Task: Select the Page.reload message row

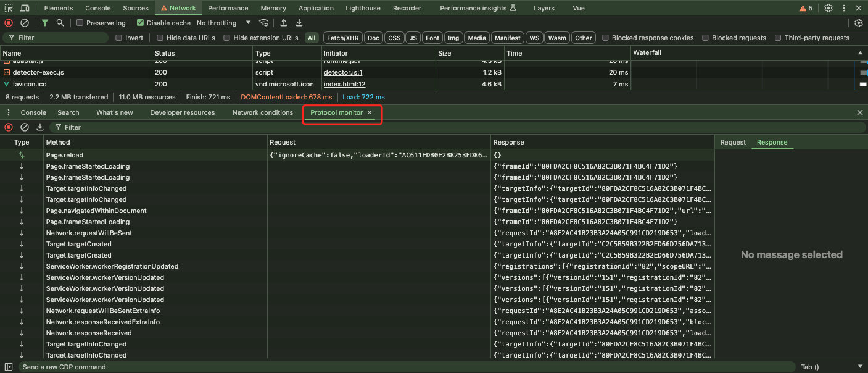Action: (357, 155)
